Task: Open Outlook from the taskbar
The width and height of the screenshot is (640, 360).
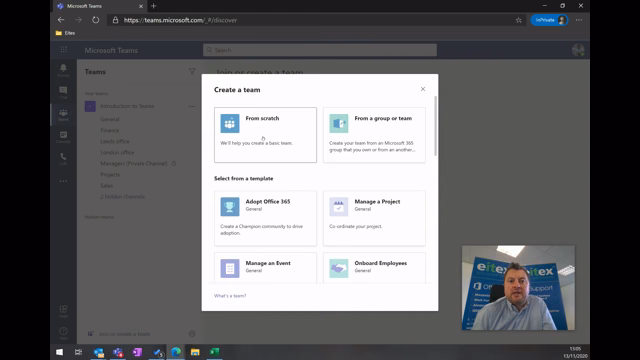Action: coord(98,352)
